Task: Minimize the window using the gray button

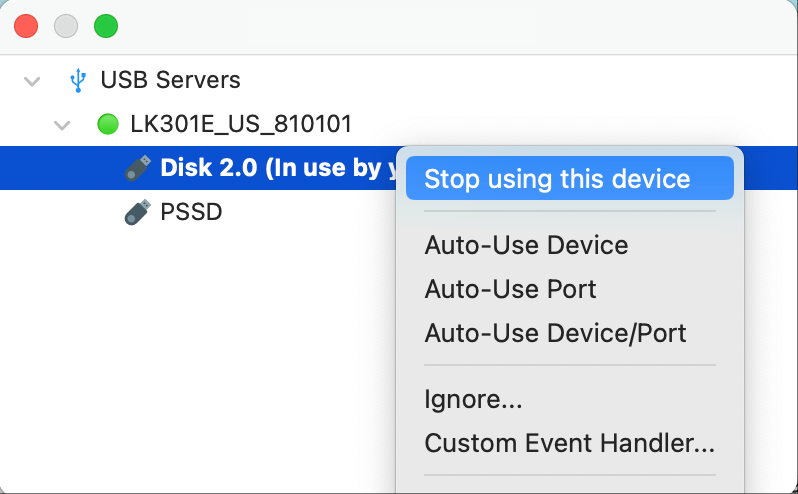Action: point(66,26)
